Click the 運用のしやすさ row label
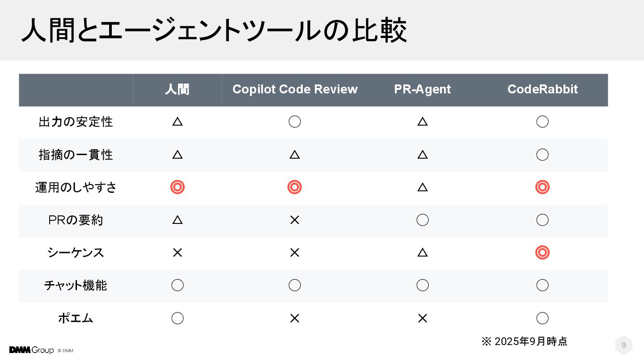The height and width of the screenshot is (362, 644). [x=76, y=187]
